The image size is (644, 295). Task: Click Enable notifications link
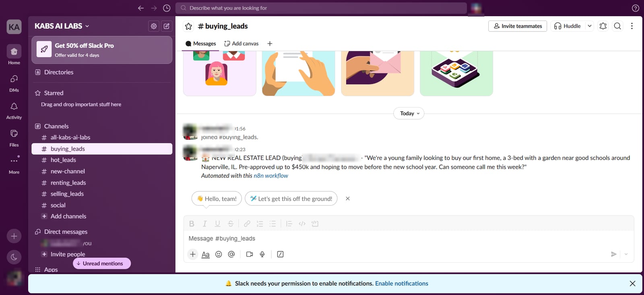tap(402, 284)
